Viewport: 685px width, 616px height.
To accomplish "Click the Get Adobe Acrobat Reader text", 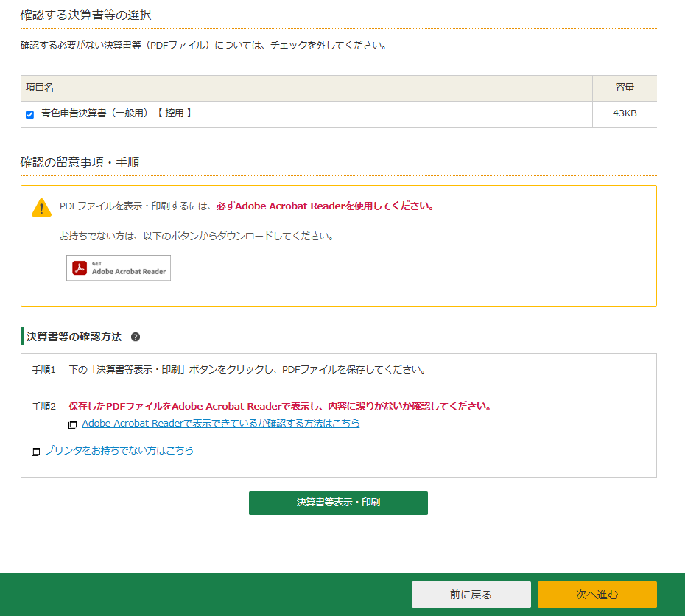I will [129, 269].
